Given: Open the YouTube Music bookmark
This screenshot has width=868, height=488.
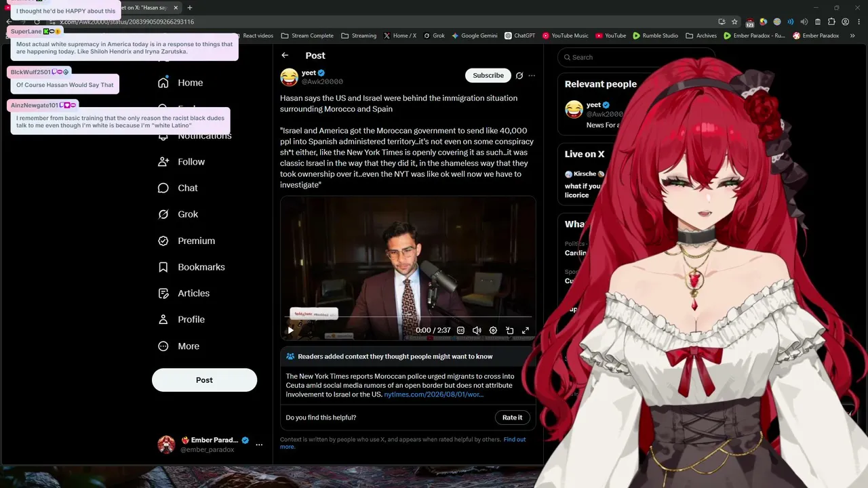Looking at the screenshot, I should coord(566,36).
